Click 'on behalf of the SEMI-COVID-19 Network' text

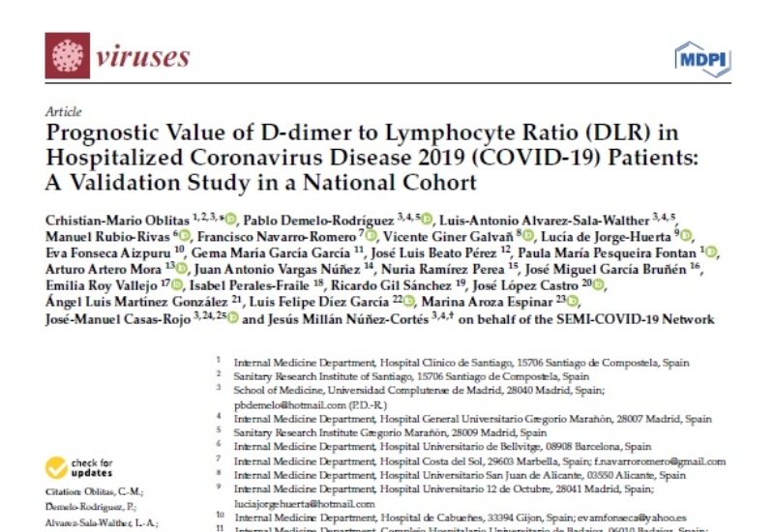click(586, 319)
